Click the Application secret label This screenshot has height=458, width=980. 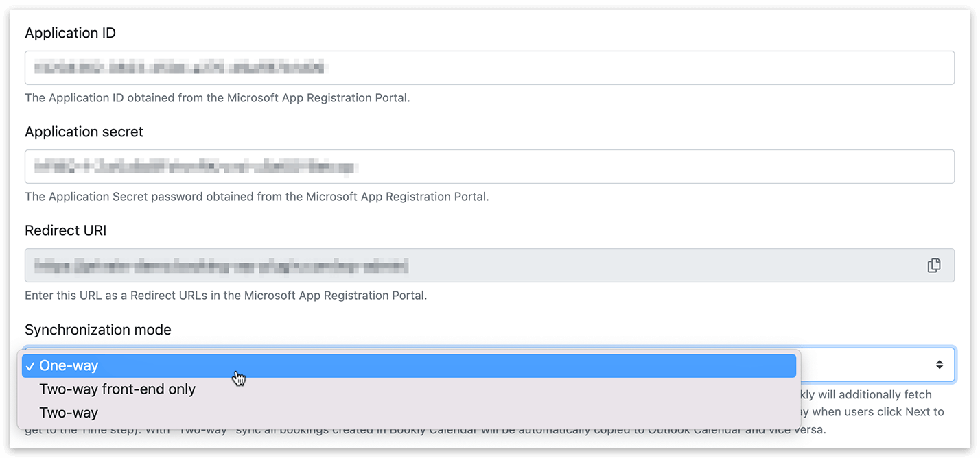click(x=84, y=132)
